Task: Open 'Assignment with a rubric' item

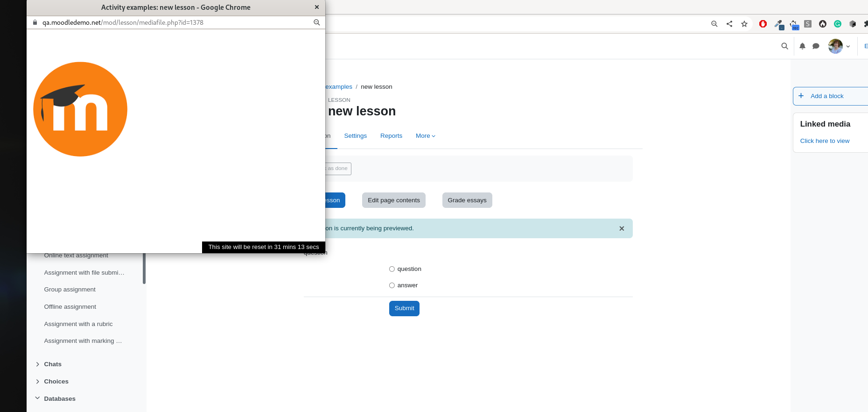Action: point(78,324)
